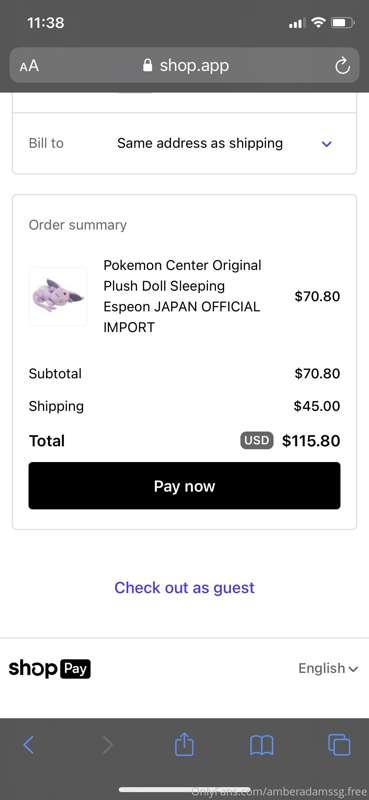Open the Safari tabs overview icon
Screen dimensions: 369x800
[x=339, y=745]
